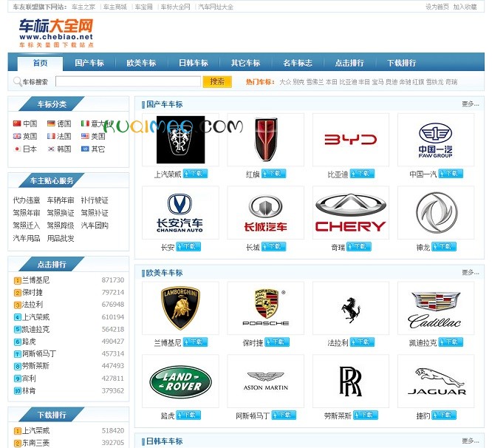Screen dimensions: 492x448
Task: Open the 欧美车标 navigation tab
Action: 141,63
